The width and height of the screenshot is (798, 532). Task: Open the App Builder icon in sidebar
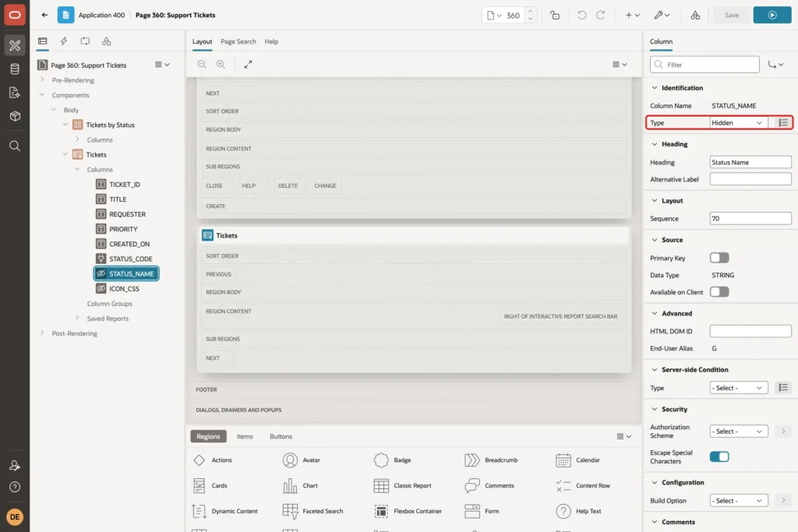point(15,45)
